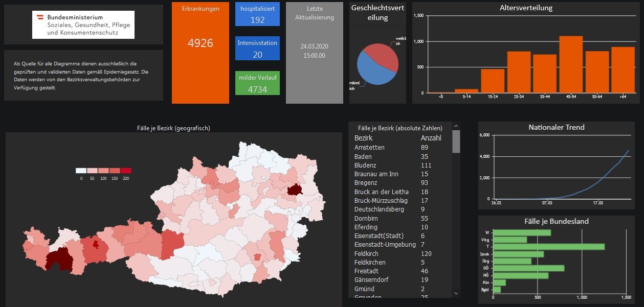Click the white legend swatch for 0
Viewport: 644px width, 307px height.
pyautogui.click(x=81, y=171)
